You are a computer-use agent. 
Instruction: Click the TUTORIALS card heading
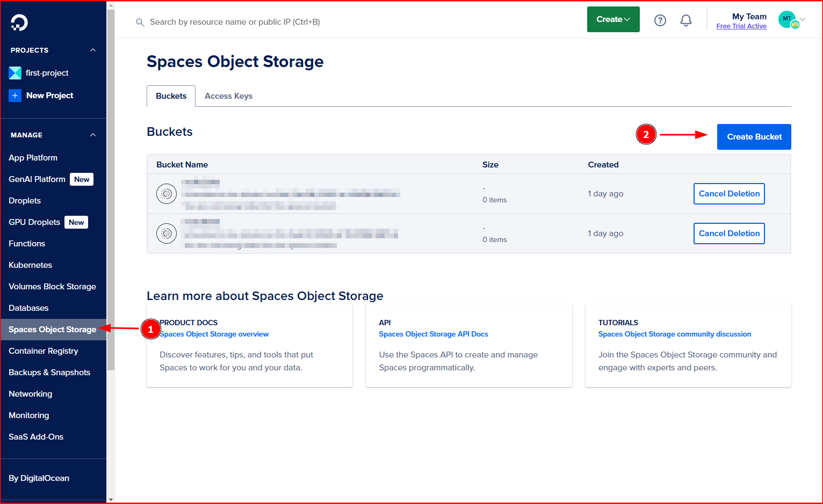coord(618,323)
